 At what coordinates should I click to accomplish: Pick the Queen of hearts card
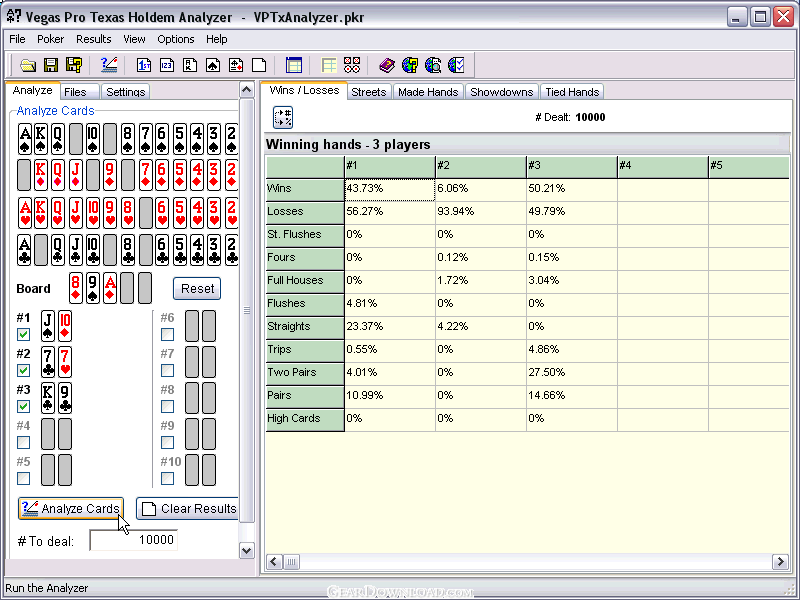tap(58, 212)
